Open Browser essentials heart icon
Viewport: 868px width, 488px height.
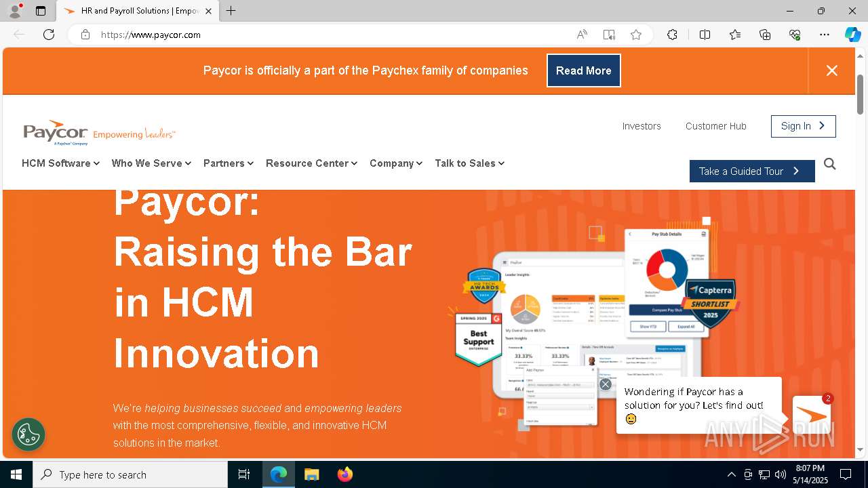tap(795, 35)
